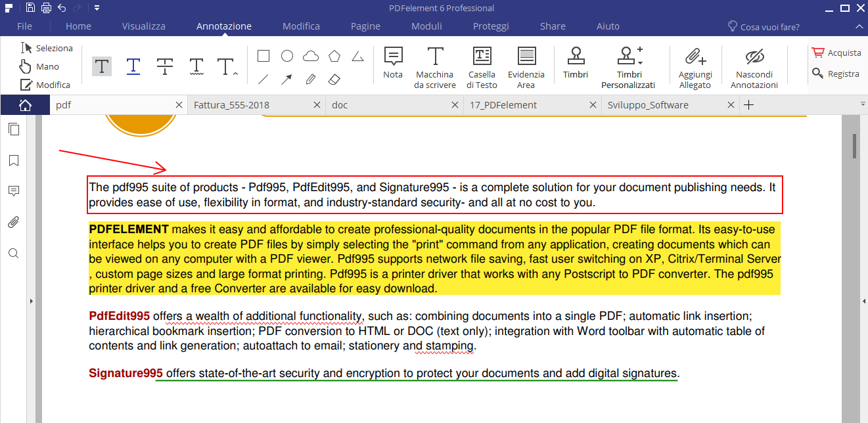Close the doc tab

tap(455, 105)
